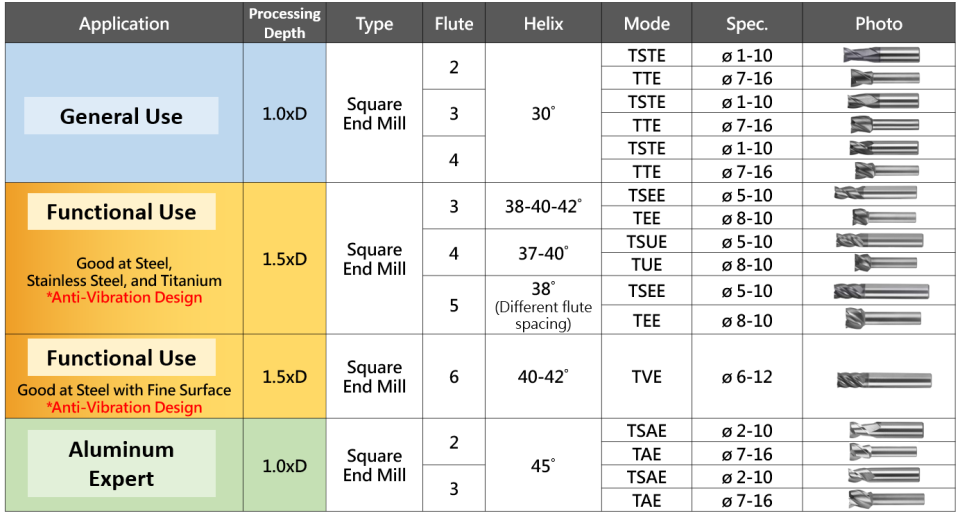Select the TSUE end mill photo
Viewport: 960px width, 513px height.
tap(879, 240)
